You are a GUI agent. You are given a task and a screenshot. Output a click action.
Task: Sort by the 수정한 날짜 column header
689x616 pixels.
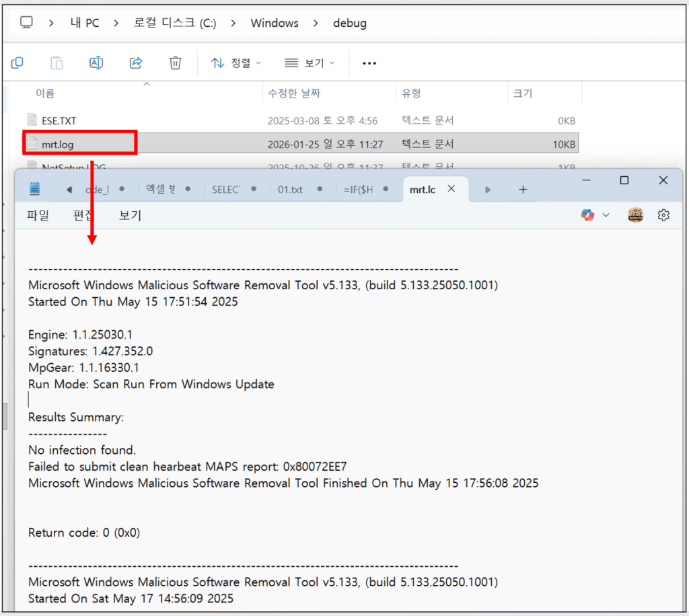coord(294,93)
